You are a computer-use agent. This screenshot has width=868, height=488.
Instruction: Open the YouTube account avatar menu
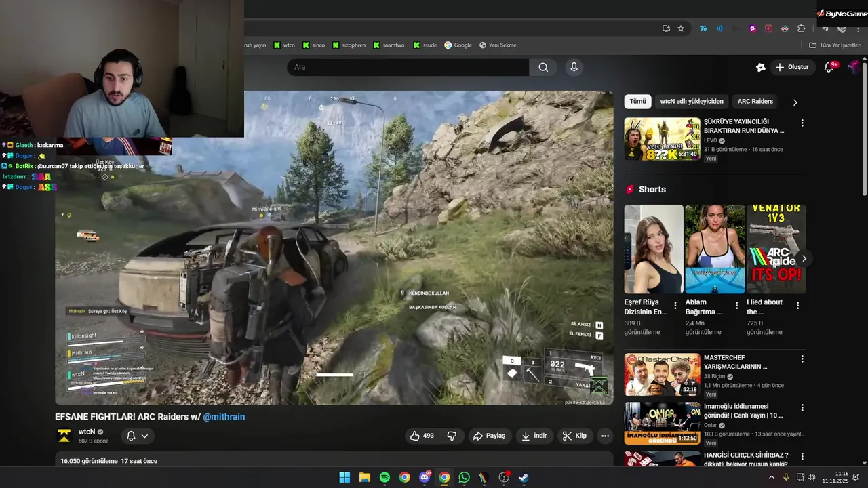pyautogui.click(x=853, y=67)
